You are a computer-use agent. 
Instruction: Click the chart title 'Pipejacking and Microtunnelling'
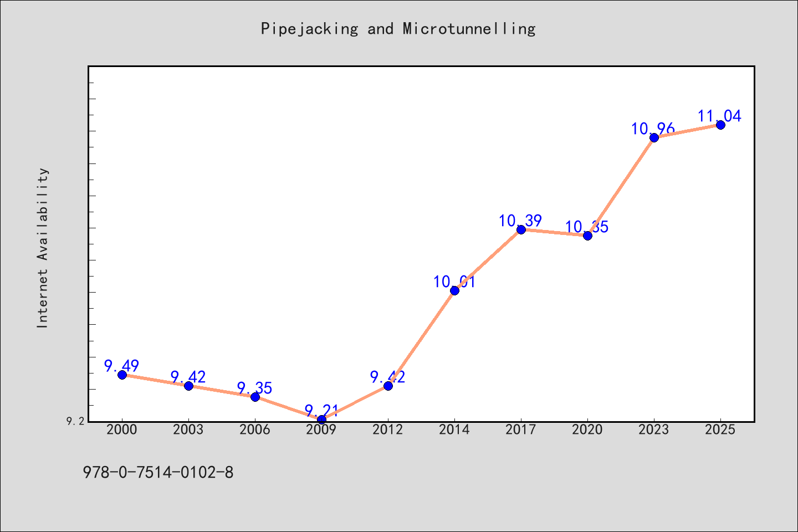398,29
